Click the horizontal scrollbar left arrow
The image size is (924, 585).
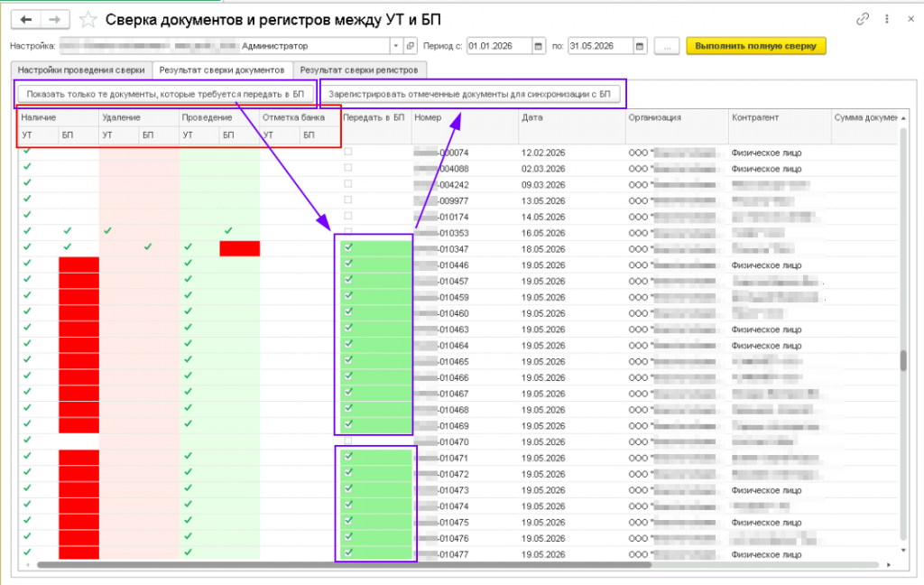[x=27, y=565]
